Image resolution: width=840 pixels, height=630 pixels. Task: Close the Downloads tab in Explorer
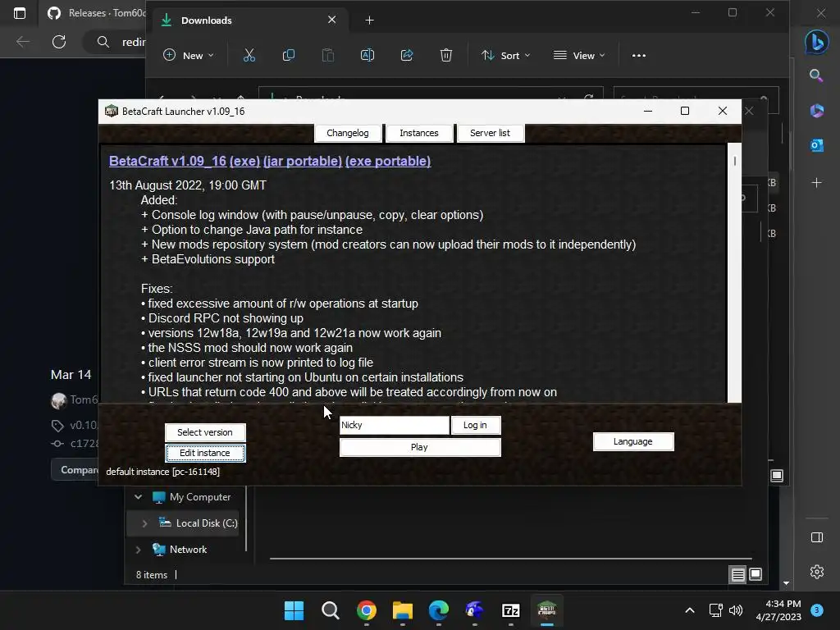(331, 20)
